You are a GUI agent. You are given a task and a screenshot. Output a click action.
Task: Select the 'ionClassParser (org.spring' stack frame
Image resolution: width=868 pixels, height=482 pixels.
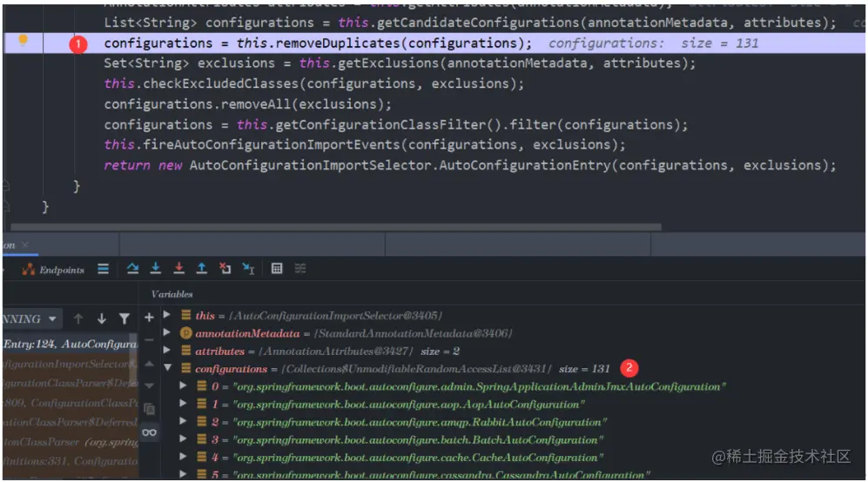click(70, 442)
